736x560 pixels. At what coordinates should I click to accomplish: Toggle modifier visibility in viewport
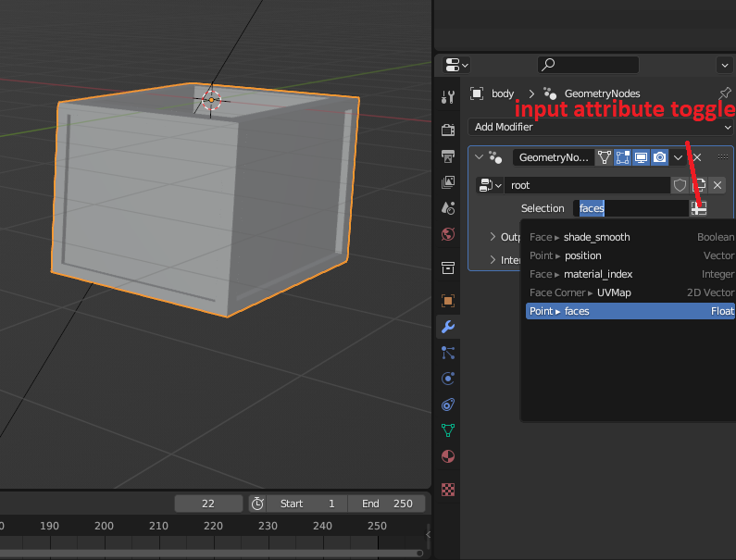[641, 158]
